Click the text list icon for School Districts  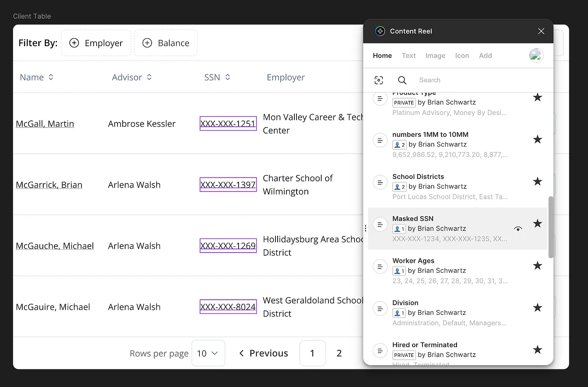coord(380,183)
